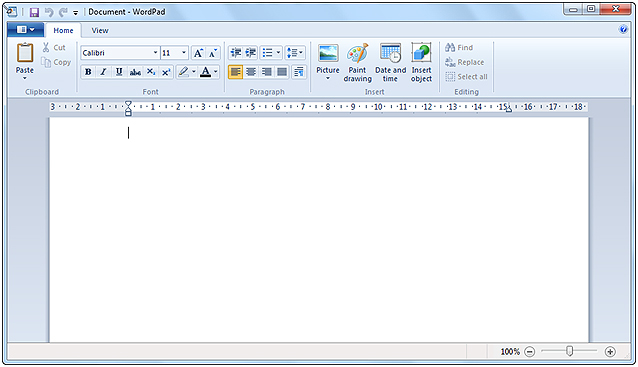Align text left
Screen dimensions: 638x367
click(236, 72)
